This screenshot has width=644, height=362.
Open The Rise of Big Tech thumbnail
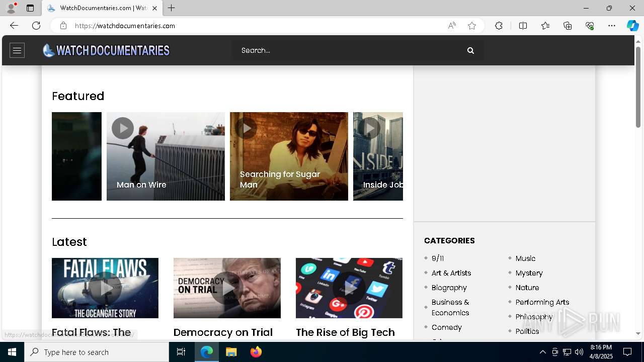point(349,288)
